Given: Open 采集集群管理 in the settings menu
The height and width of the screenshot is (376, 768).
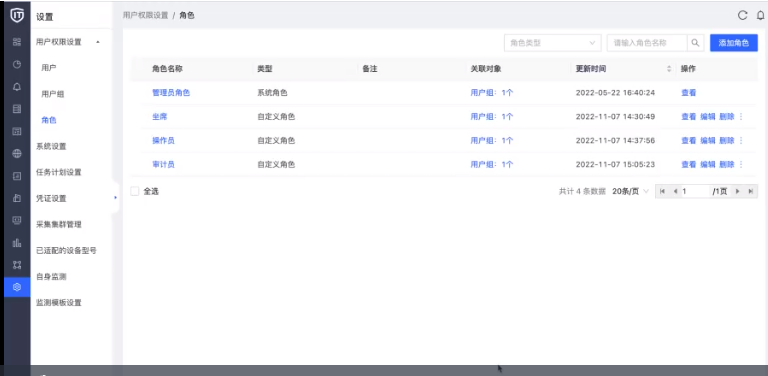Looking at the screenshot, I should tap(58, 224).
